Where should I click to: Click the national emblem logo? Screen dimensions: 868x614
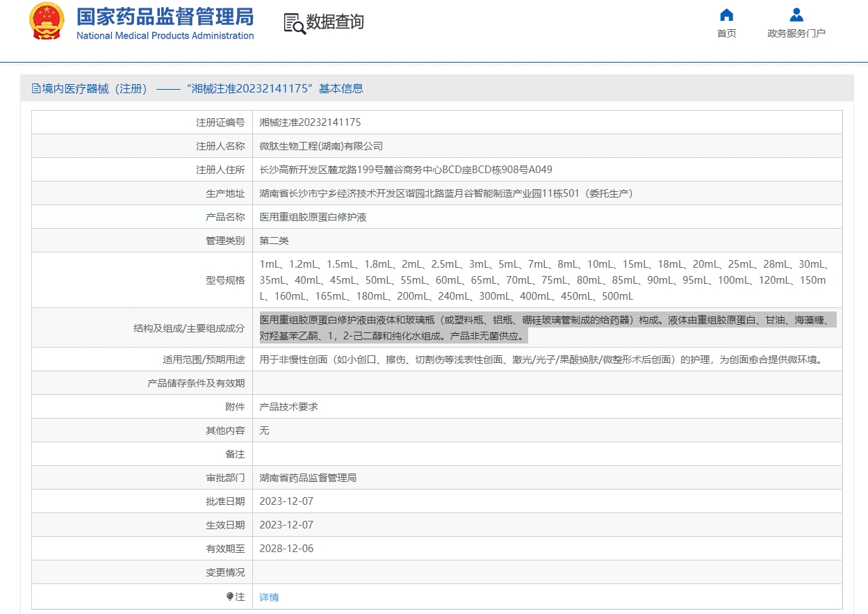click(x=47, y=22)
